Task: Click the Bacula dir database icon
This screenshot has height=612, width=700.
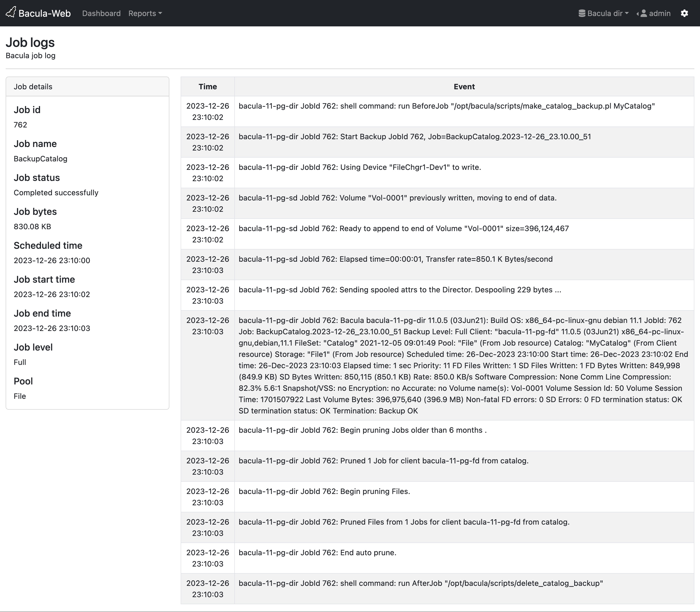Action: pos(582,13)
